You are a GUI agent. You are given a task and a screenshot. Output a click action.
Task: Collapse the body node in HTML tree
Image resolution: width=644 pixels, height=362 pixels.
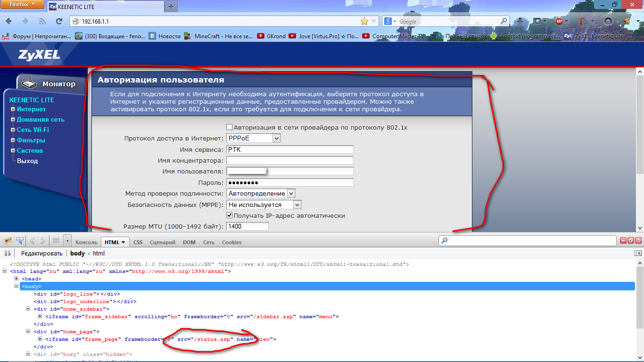coord(17,286)
